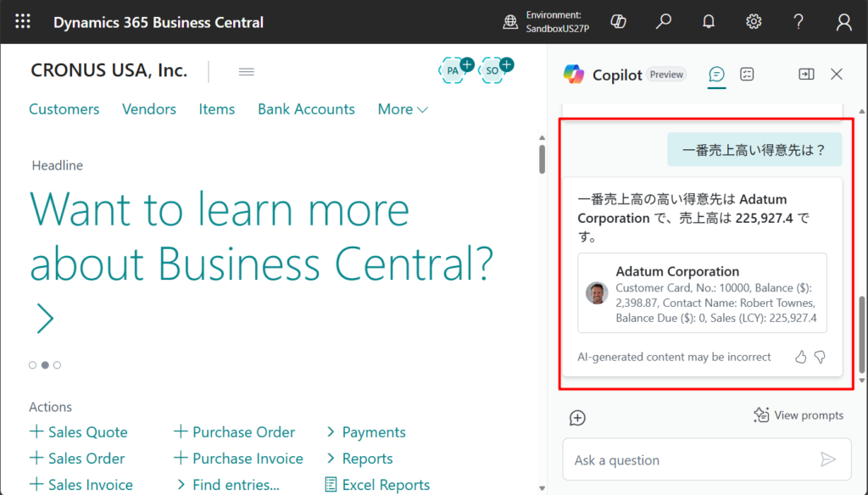This screenshot has width=868, height=495.
Task: Start a new Copilot chat topic
Action: pos(577,418)
